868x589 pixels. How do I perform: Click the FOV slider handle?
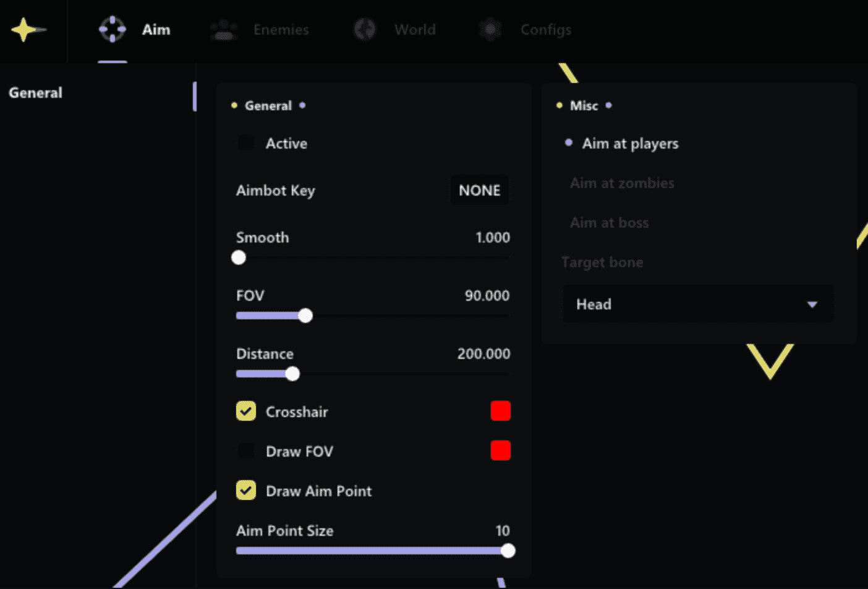pyautogui.click(x=305, y=316)
